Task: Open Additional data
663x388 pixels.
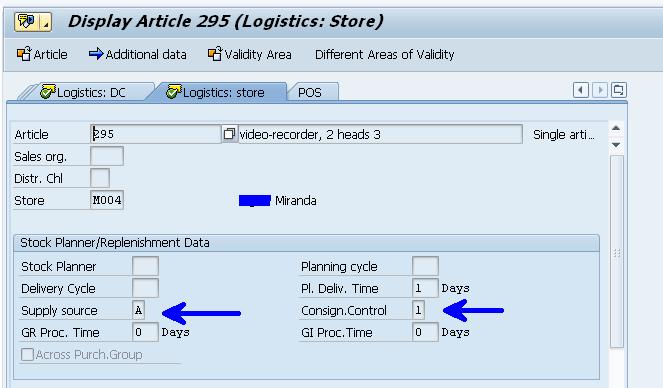Action: click(137, 55)
